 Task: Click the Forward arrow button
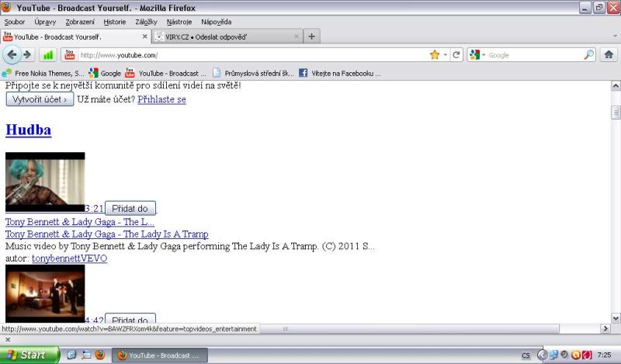[x=27, y=54]
